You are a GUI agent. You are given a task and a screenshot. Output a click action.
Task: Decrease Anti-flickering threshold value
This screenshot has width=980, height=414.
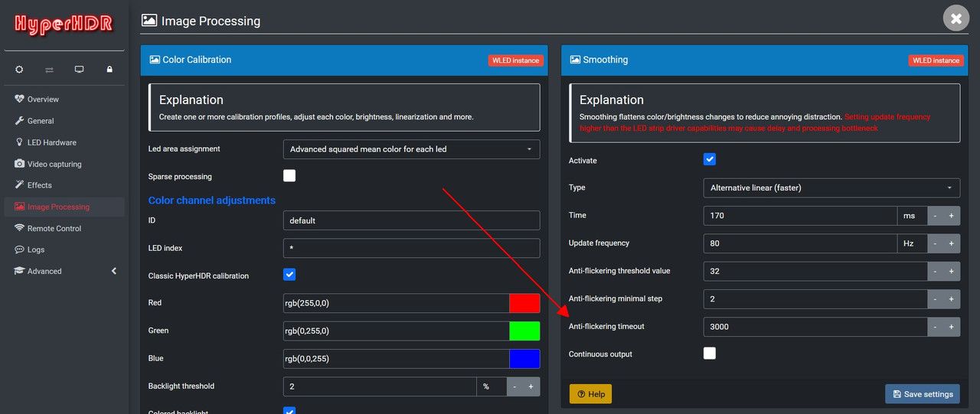(x=935, y=271)
